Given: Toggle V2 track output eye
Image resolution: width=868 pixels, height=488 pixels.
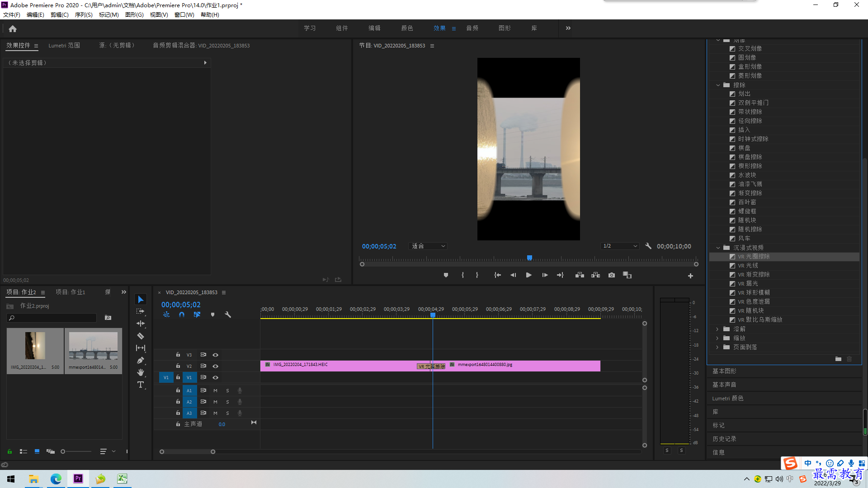Looking at the screenshot, I should (216, 366).
